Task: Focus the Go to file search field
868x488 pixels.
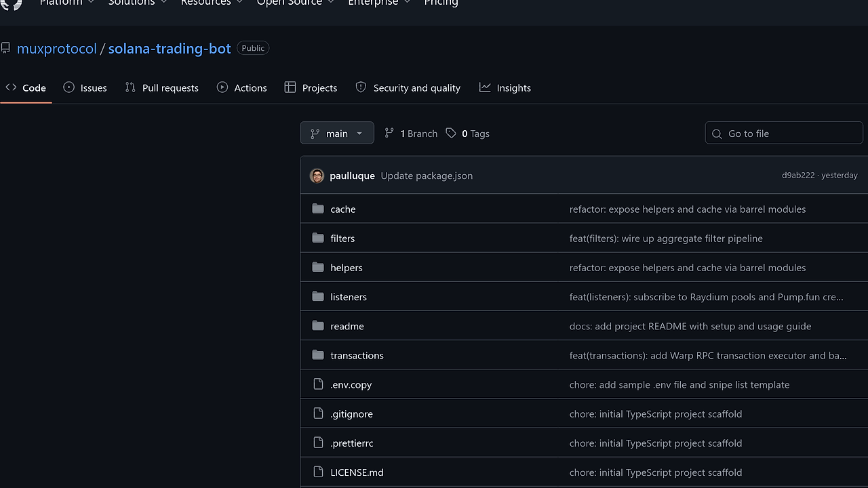Action: [784, 134]
